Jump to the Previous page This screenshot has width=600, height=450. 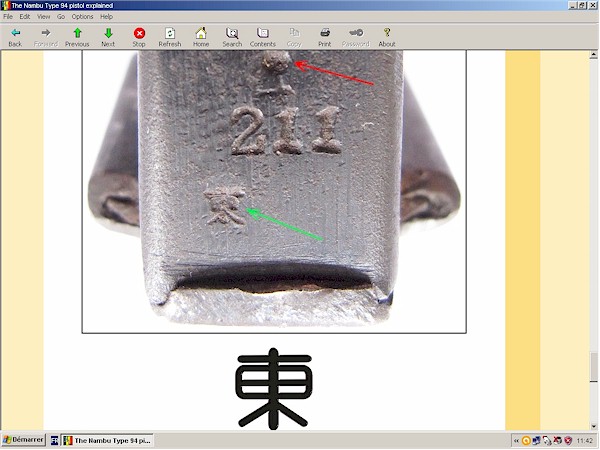(x=77, y=37)
